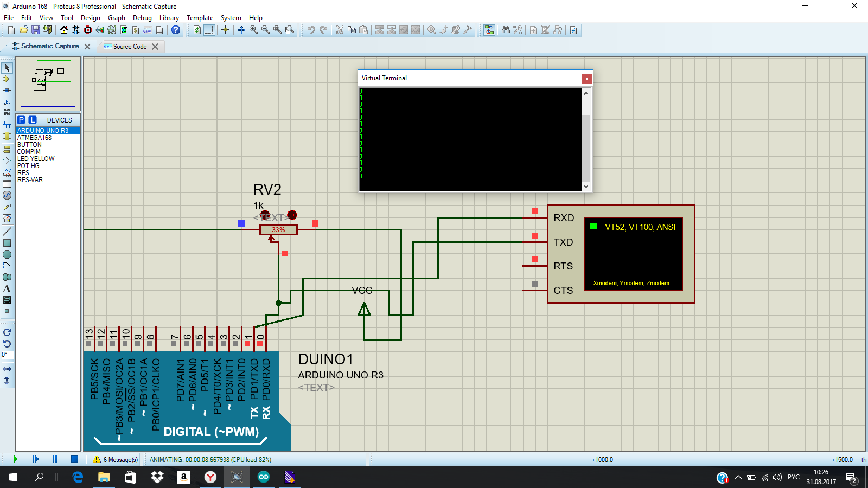
Task: Open the Graph menu
Action: tap(117, 18)
